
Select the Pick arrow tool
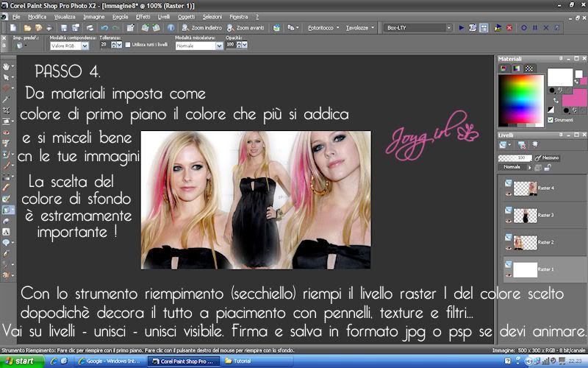[6, 77]
